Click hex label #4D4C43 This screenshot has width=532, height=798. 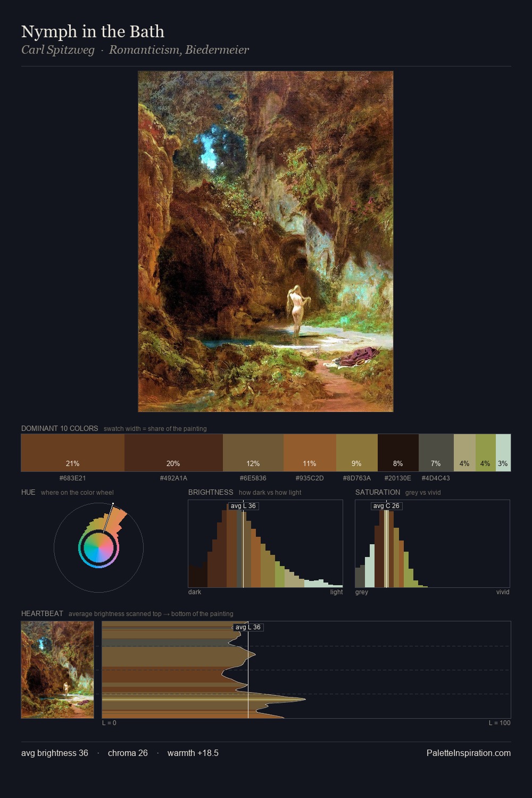click(x=436, y=478)
